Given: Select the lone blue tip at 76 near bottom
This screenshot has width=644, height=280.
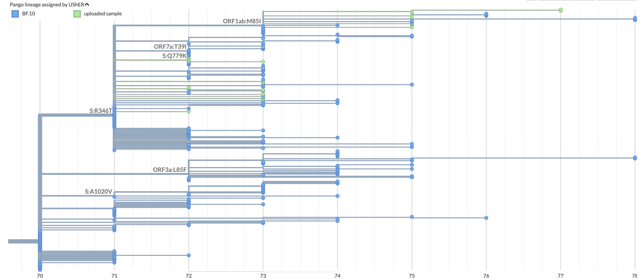Looking at the screenshot, I should click(x=486, y=218).
